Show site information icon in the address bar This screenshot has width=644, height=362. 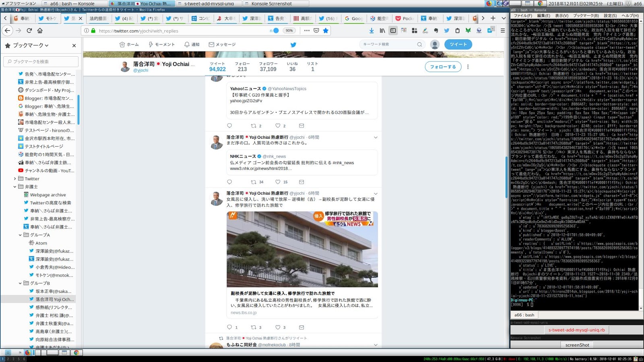(87, 31)
